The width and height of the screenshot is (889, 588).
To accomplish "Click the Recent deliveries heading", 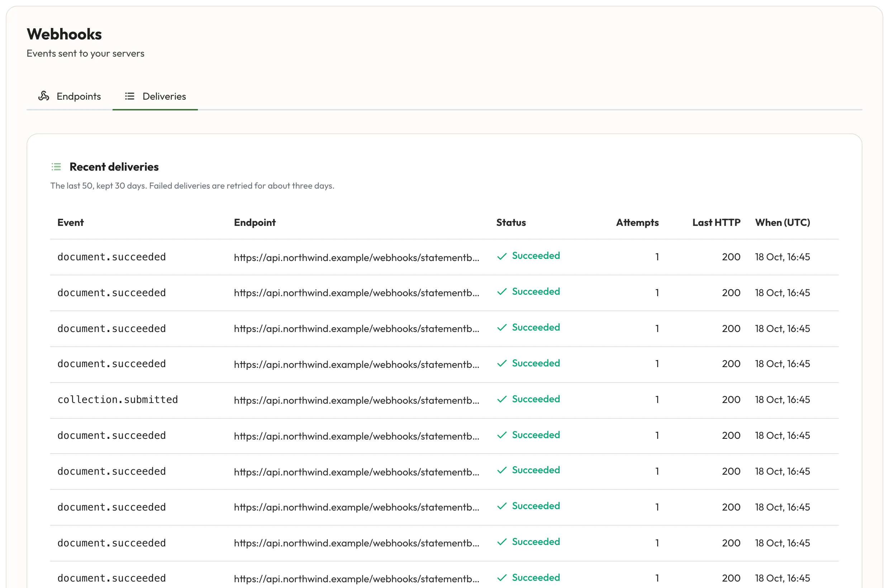I will (114, 167).
